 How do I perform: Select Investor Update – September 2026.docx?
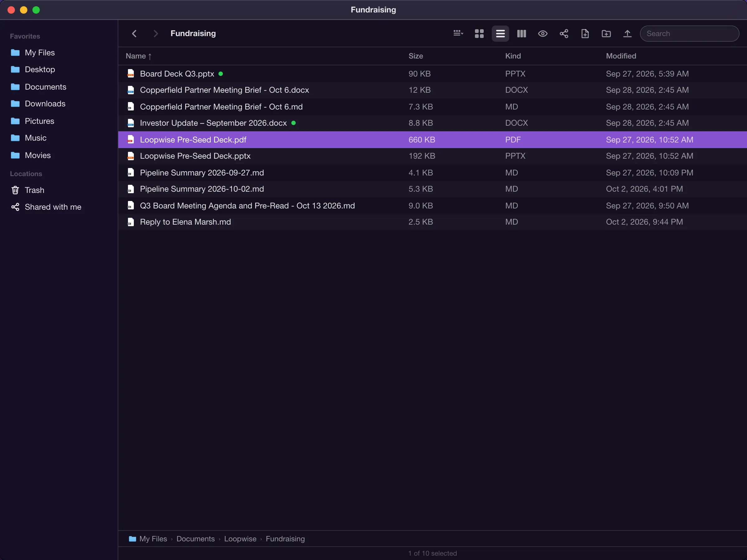432,123
